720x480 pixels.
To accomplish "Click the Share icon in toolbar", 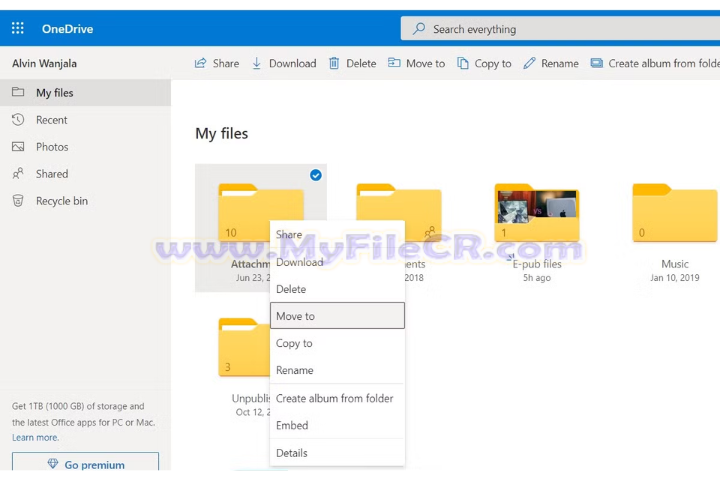I will pyautogui.click(x=201, y=63).
